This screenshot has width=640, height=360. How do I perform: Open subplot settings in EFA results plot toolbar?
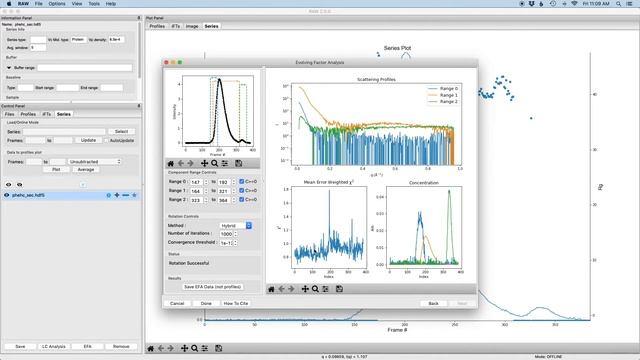click(325, 289)
